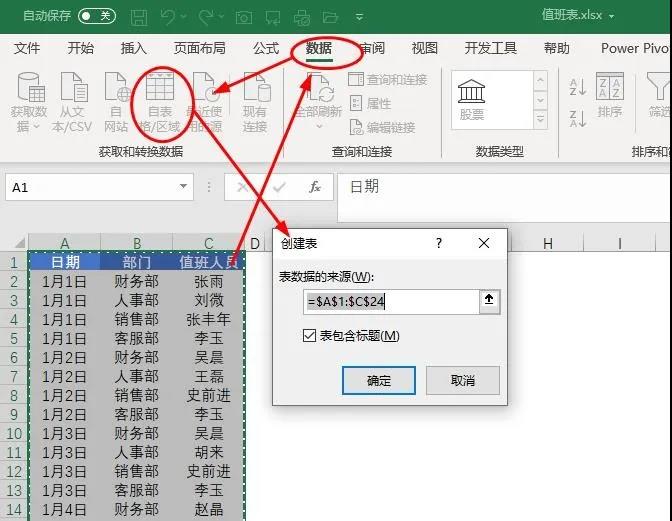672x521 pixels.
Task: Select the 数据 ribbon tab
Action: click(319, 48)
